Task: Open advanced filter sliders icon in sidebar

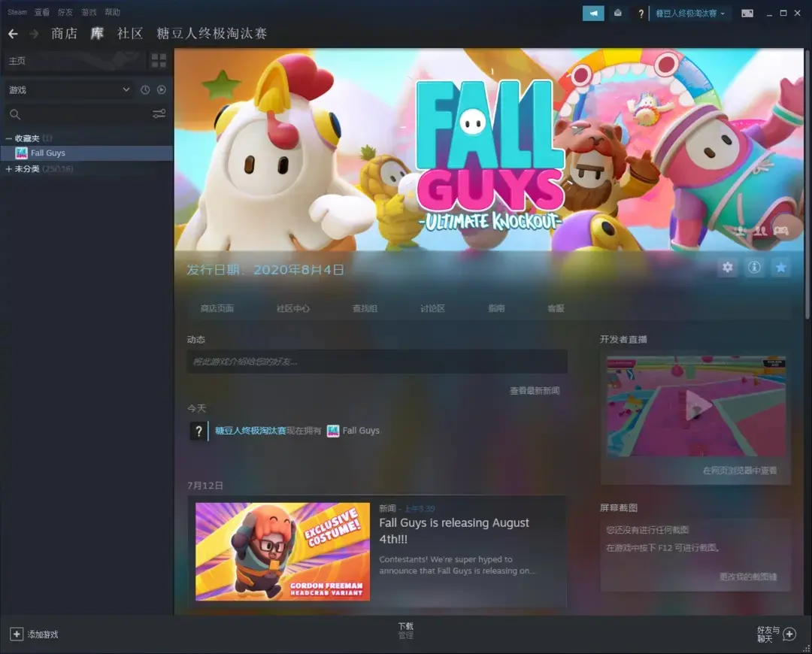Action: 159,114
